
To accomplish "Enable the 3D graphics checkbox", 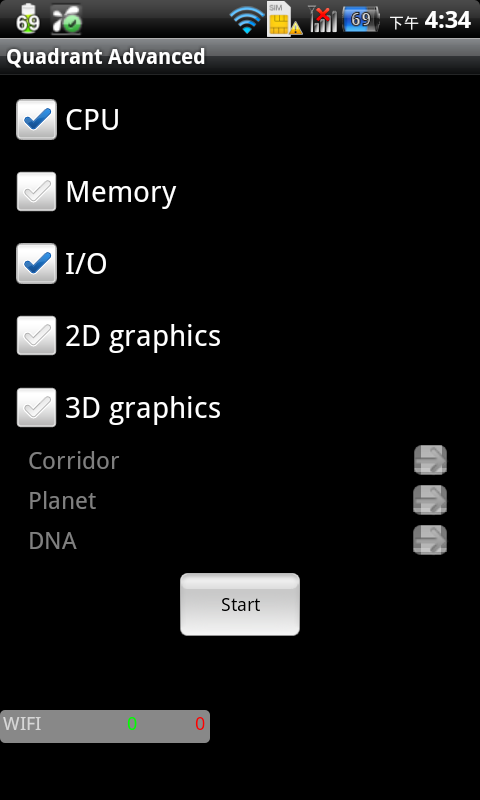I will [x=36, y=407].
